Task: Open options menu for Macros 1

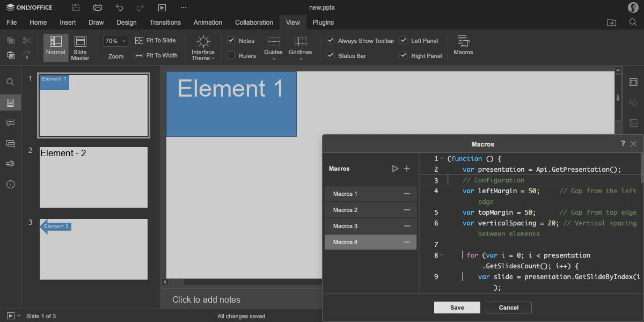Action: click(407, 194)
